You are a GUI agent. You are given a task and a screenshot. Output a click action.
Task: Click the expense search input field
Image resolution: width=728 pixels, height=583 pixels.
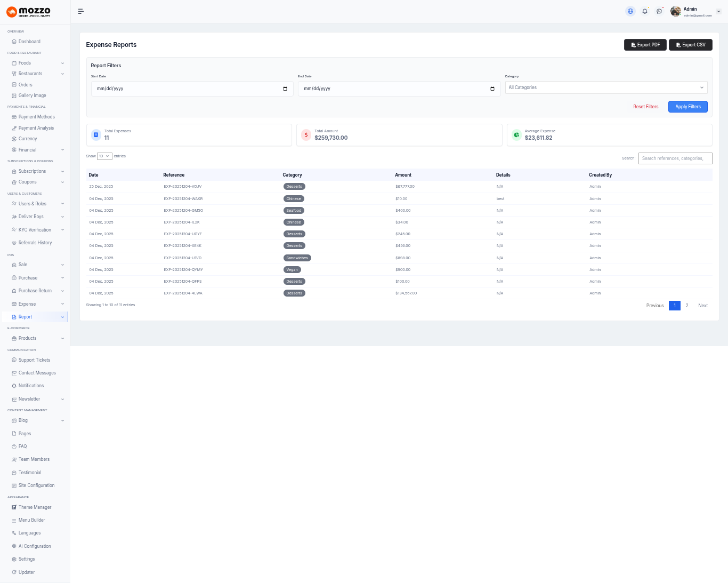click(x=675, y=158)
